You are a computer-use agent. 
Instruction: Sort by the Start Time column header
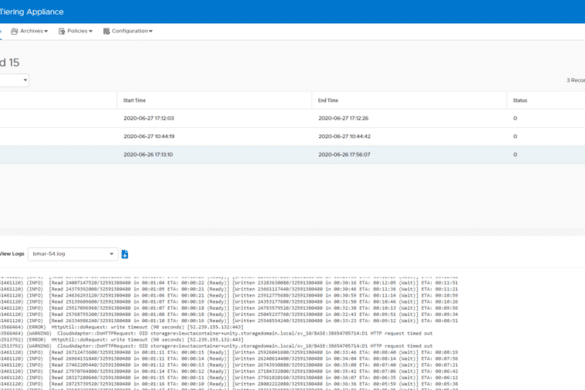(134, 100)
